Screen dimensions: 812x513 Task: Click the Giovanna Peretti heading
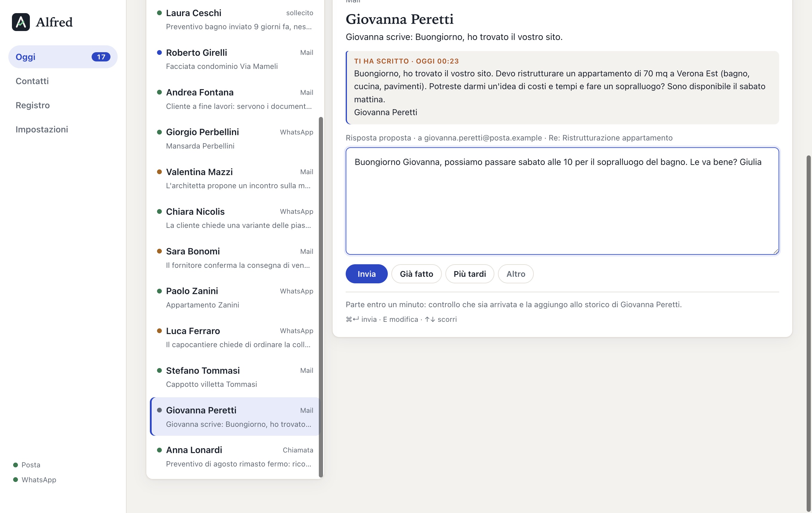[399, 19]
